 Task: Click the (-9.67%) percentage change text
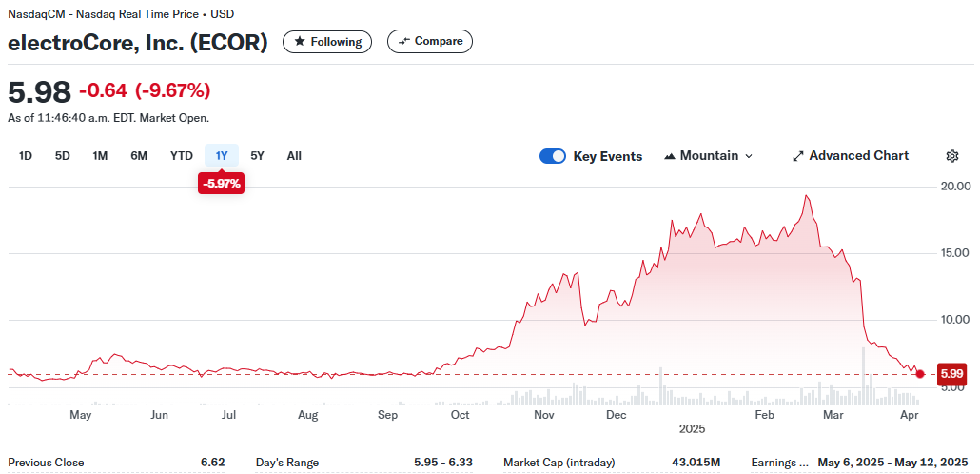click(172, 90)
